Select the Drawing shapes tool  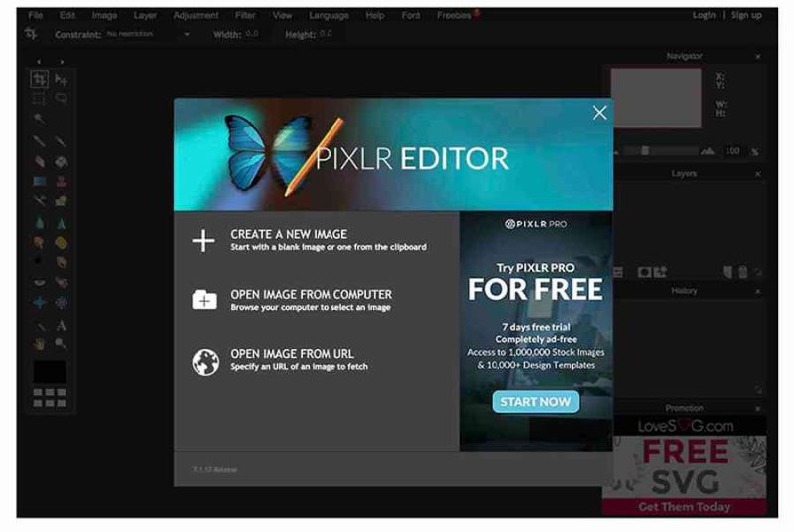click(x=61, y=200)
